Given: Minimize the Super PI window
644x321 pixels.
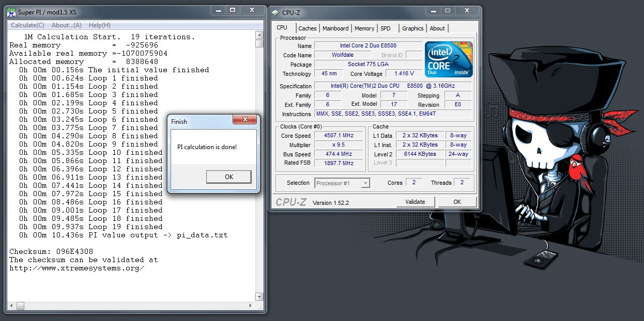Looking at the screenshot, I should [218, 10].
